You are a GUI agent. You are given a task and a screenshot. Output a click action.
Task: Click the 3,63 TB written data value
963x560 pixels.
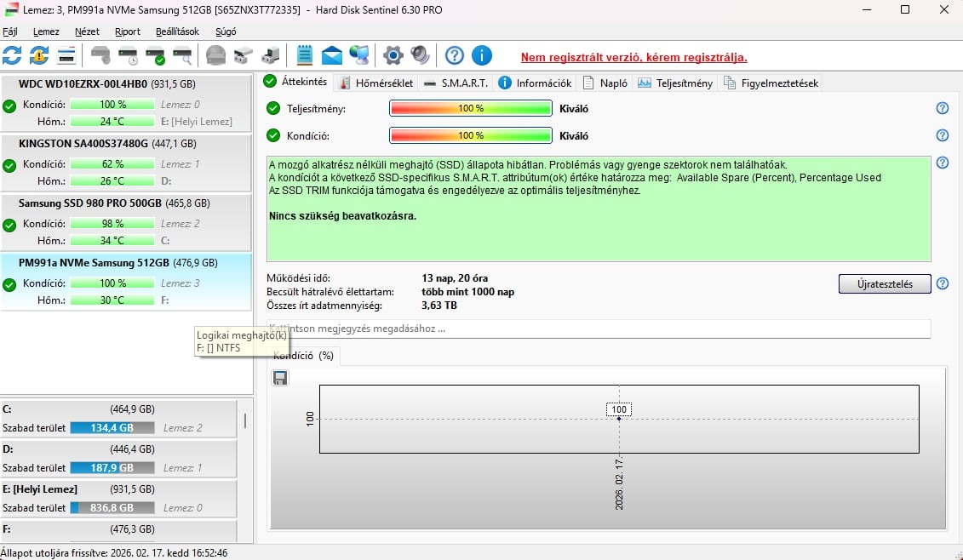pyautogui.click(x=439, y=306)
